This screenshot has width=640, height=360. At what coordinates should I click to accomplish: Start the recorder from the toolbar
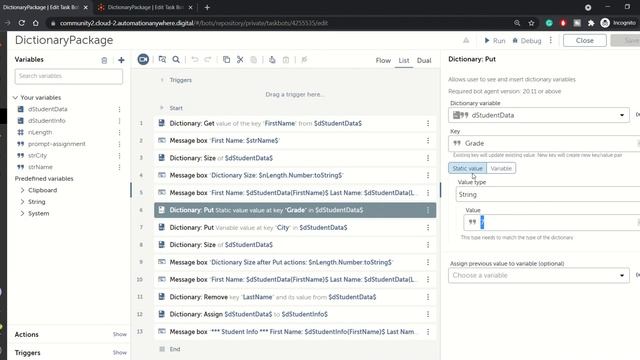[x=143, y=60]
